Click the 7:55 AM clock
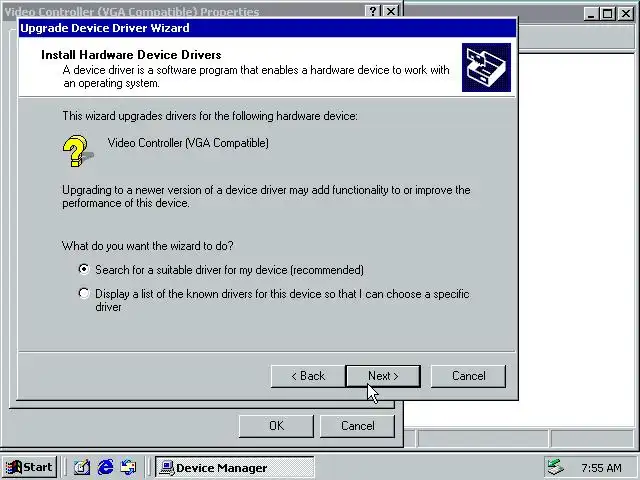 click(601, 468)
